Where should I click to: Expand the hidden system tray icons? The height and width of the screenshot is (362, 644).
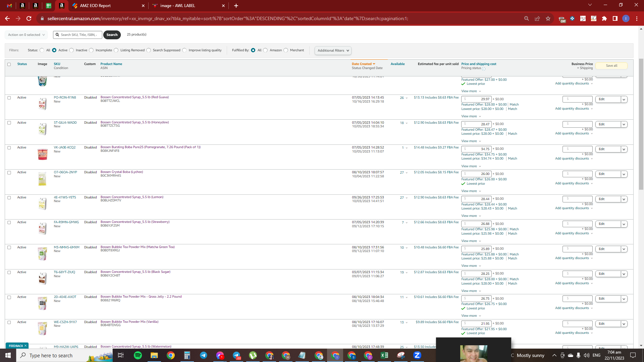[x=554, y=355]
